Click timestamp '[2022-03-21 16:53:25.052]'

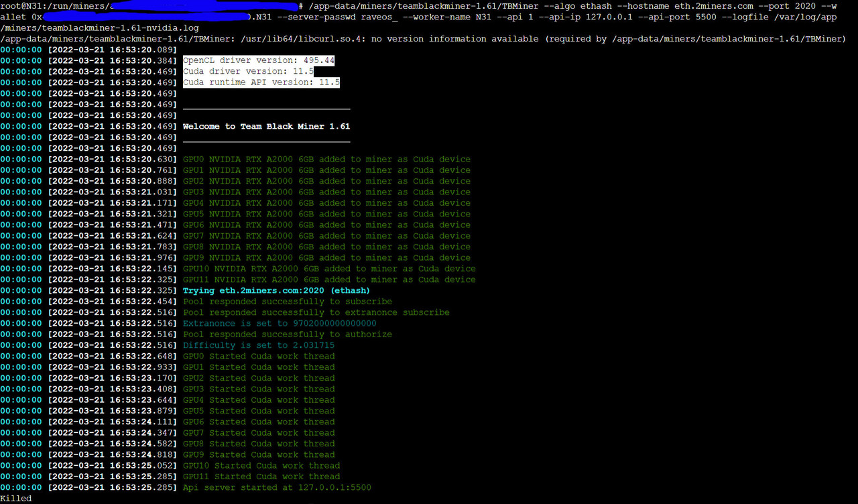[x=113, y=466]
